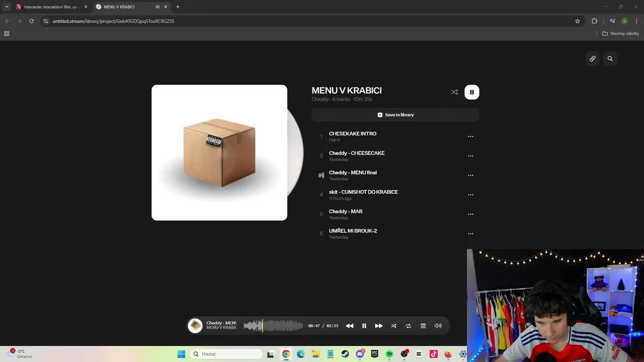Open Firefox from the taskbar
Viewport: 644px width, 362px height.
[448, 354]
